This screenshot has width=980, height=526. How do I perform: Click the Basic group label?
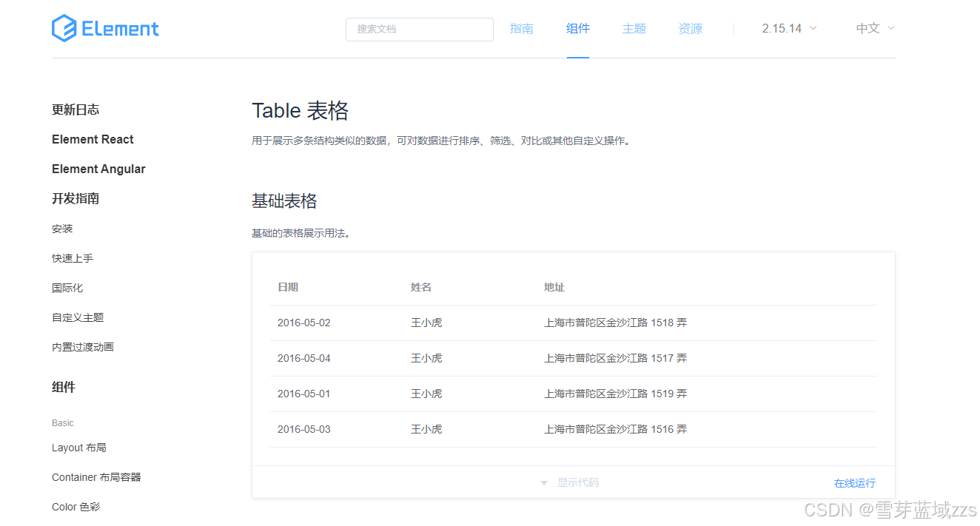click(x=63, y=423)
